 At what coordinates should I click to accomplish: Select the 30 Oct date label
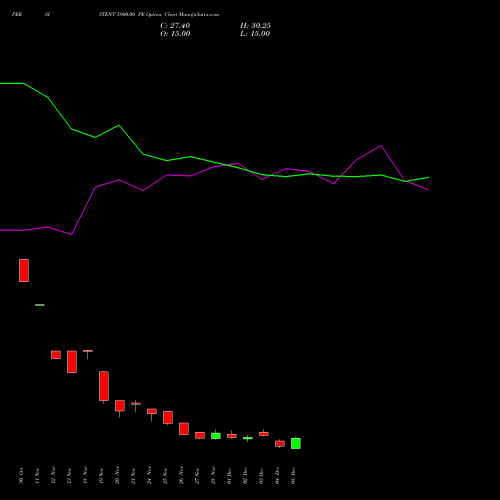pyautogui.click(x=21, y=476)
